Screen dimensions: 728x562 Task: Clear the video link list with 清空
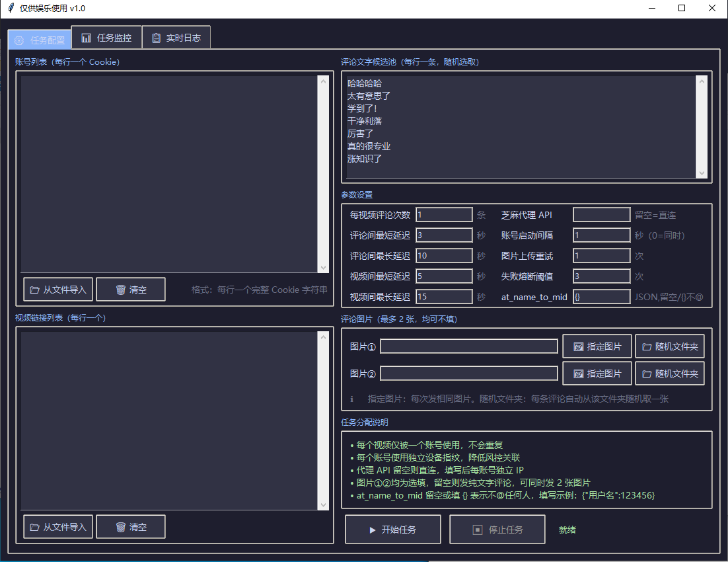[x=131, y=527]
